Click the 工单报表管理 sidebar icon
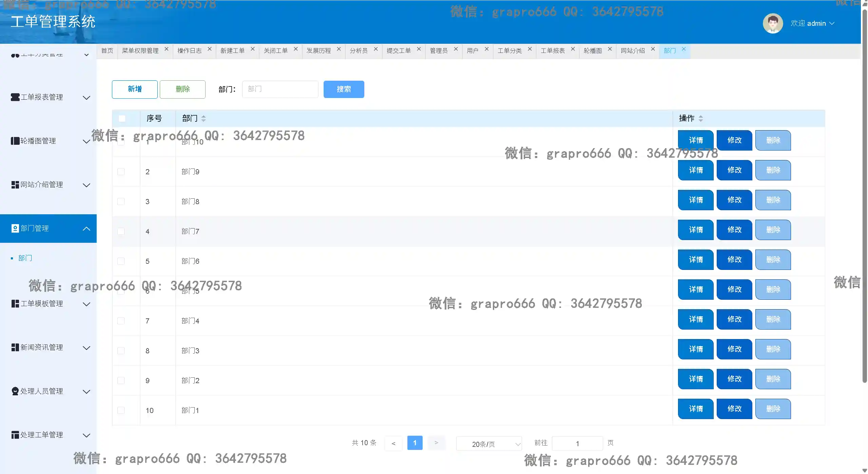868x474 pixels. [15, 97]
